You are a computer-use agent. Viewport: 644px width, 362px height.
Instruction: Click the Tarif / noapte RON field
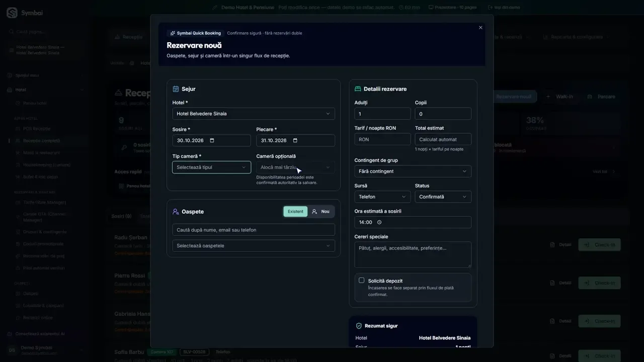coord(383,139)
